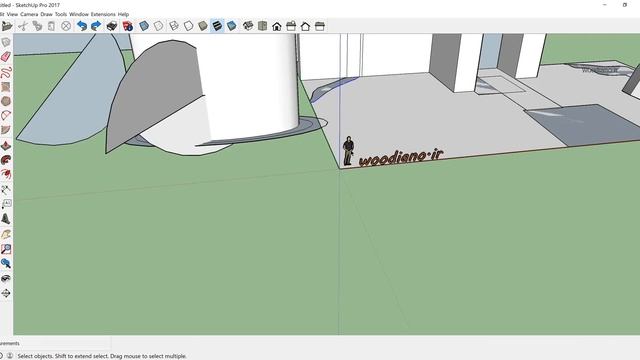The image size is (640, 360).
Task: Select the 3D Text tool
Action: [6, 218]
